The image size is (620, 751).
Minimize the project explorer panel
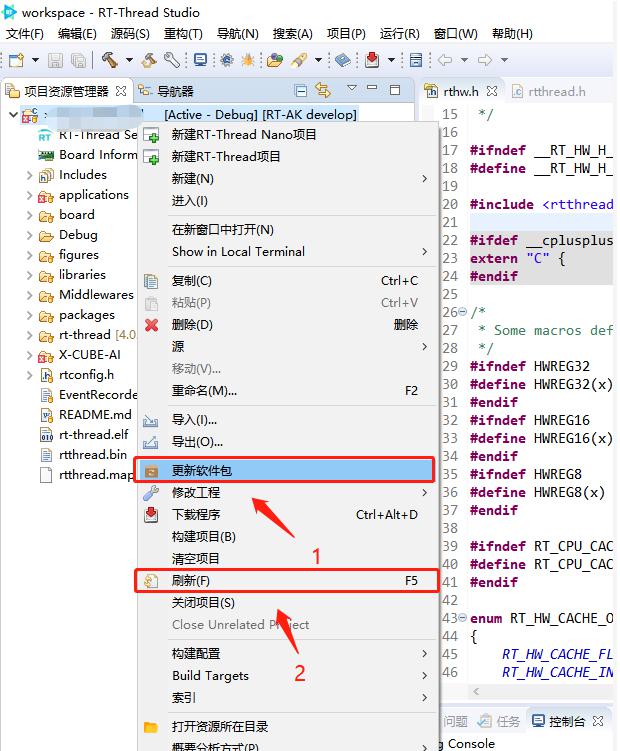(x=372, y=88)
